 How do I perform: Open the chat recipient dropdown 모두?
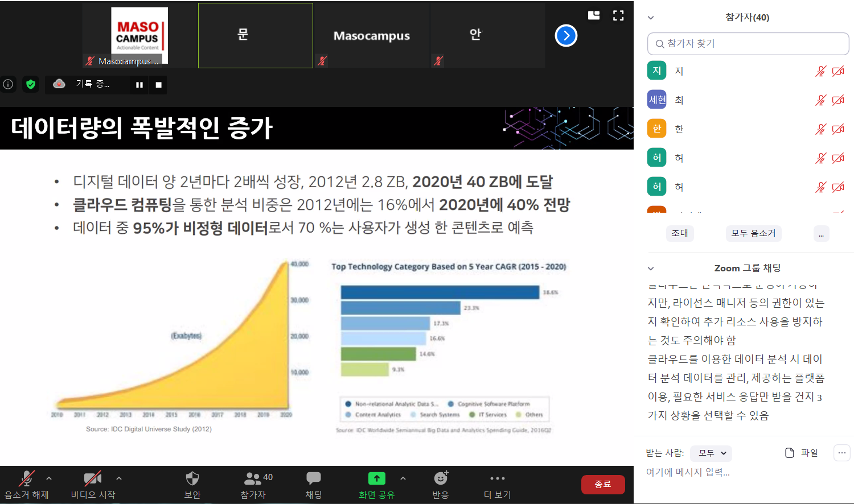pos(711,453)
